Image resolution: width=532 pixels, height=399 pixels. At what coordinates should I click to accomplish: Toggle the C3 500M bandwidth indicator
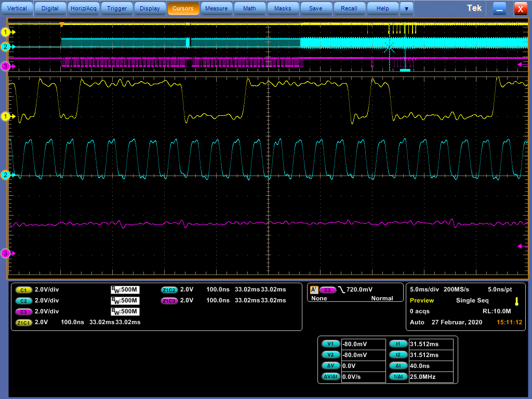tap(125, 311)
